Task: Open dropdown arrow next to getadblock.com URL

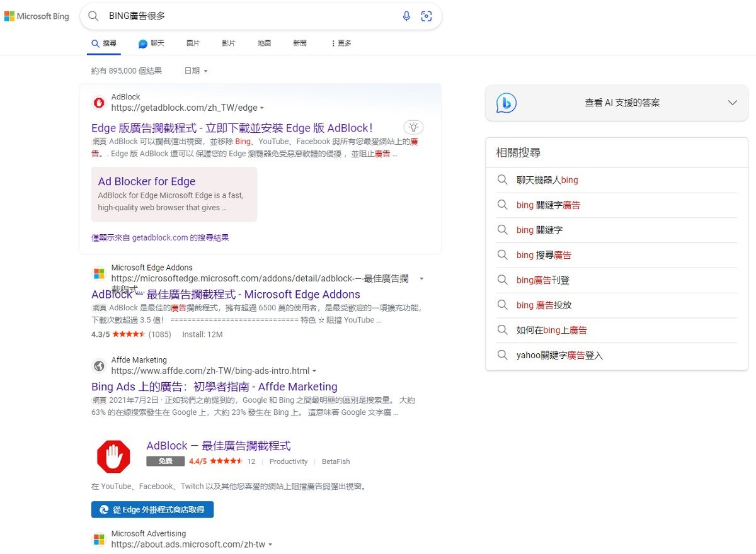Action: 262,108
